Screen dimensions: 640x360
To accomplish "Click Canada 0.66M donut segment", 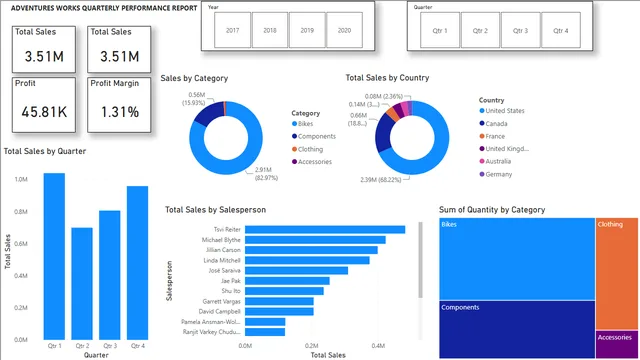I will pyautogui.click(x=382, y=133).
